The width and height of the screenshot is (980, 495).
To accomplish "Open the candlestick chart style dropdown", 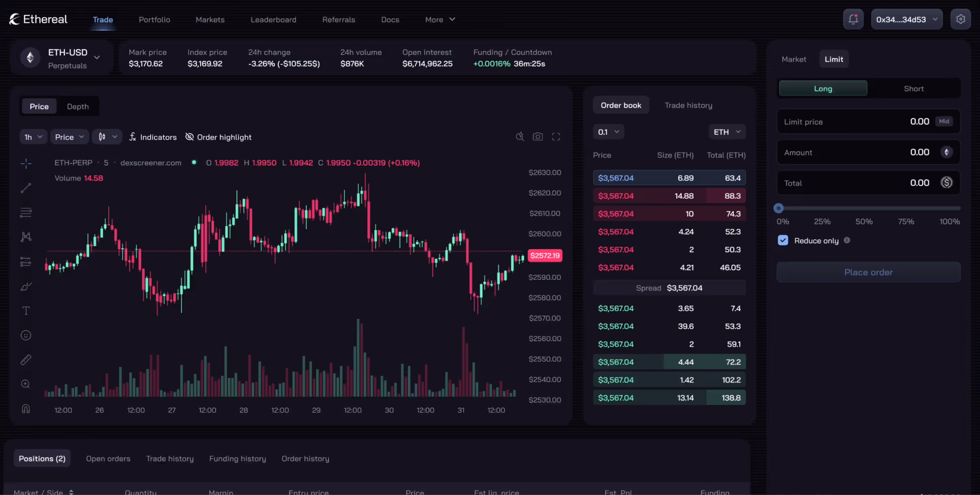I will coord(107,137).
